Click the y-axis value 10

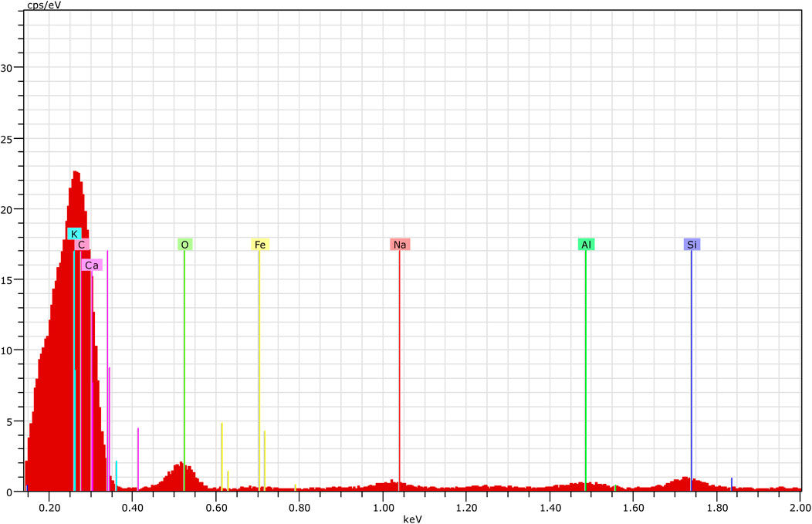[7, 350]
